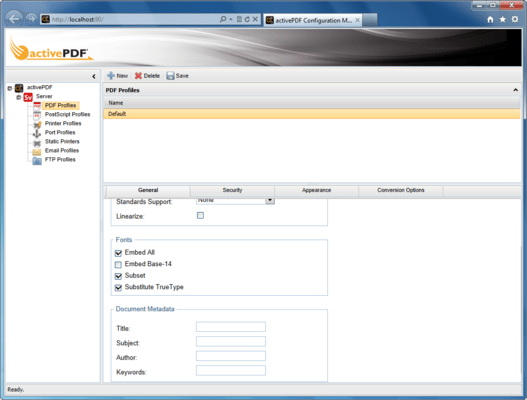Collapse the PDF Profiles grid panel
The image size is (527, 400).
515,90
